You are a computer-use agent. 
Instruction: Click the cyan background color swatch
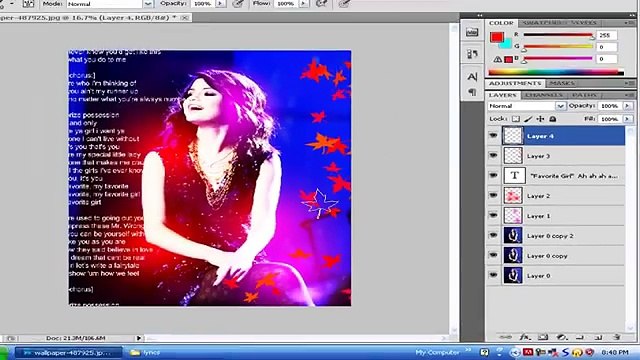click(507, 43)
